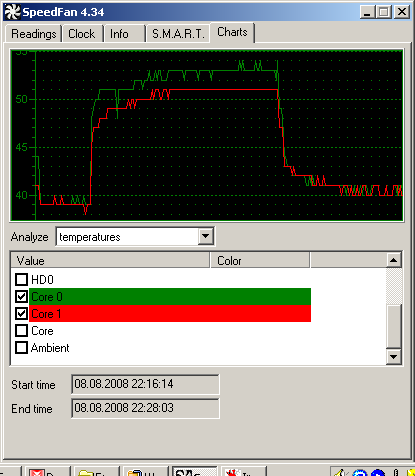
Task: Click the End time field
Action: point(145,408)
